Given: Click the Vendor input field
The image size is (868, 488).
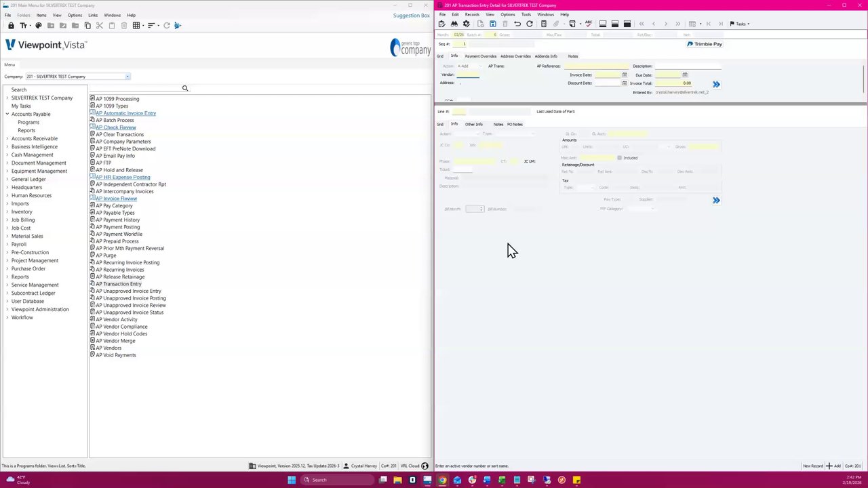Looking at the screenshot, I should 469,75.
